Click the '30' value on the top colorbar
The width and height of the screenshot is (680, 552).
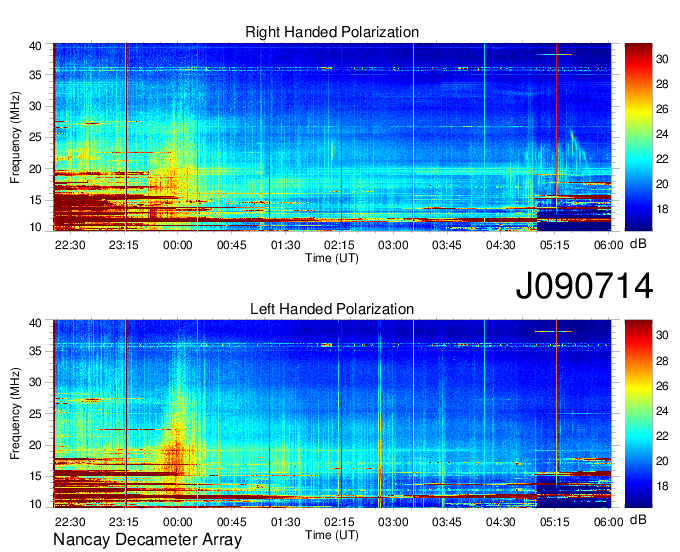point(662,59)
